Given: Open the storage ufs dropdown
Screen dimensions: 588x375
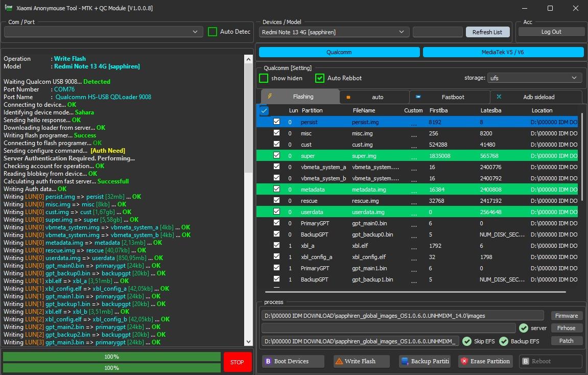Looking at the screenshot, I should (534, 78).
